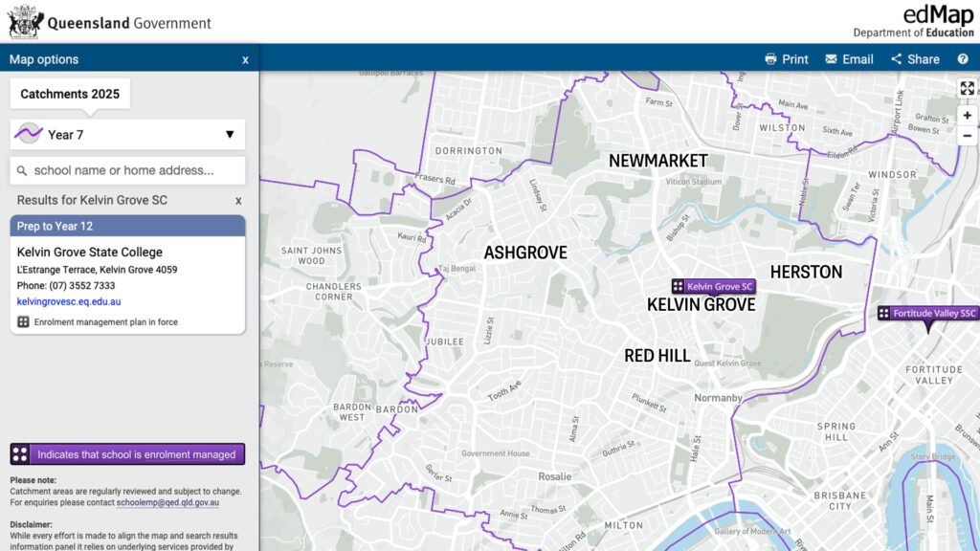Zoom out on the map
Viewport: 980px width, 551px height.
[967, 136]
